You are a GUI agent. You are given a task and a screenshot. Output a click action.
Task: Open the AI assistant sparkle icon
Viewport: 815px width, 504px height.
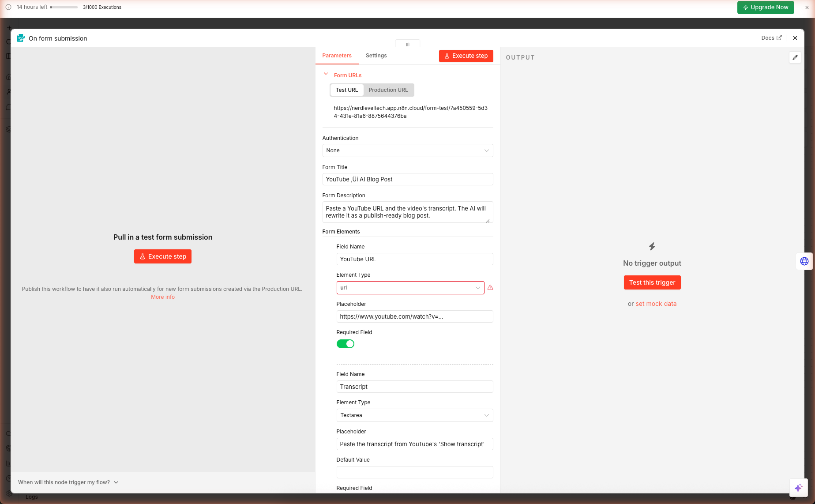[798, 488]
